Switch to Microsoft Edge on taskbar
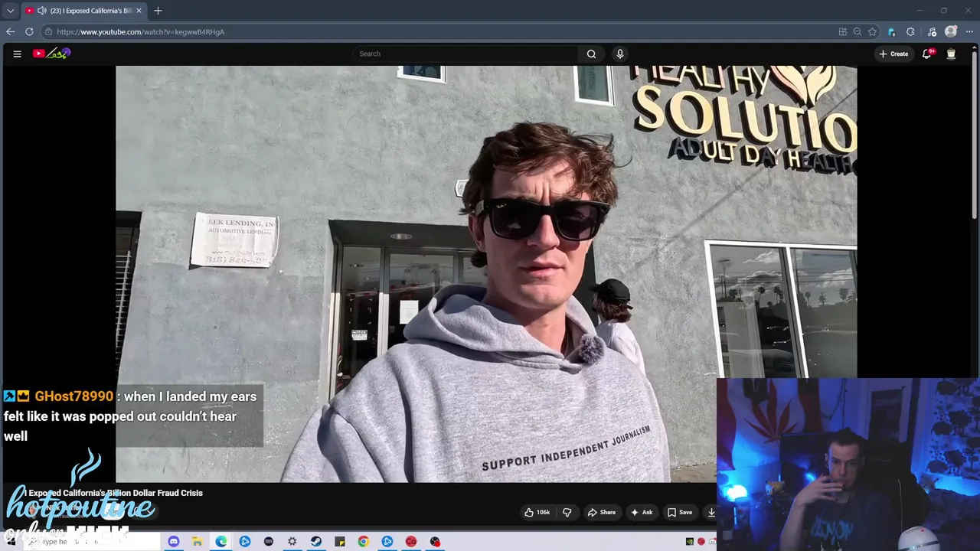Viewport: 980px width, 551px height. (221, 542)
